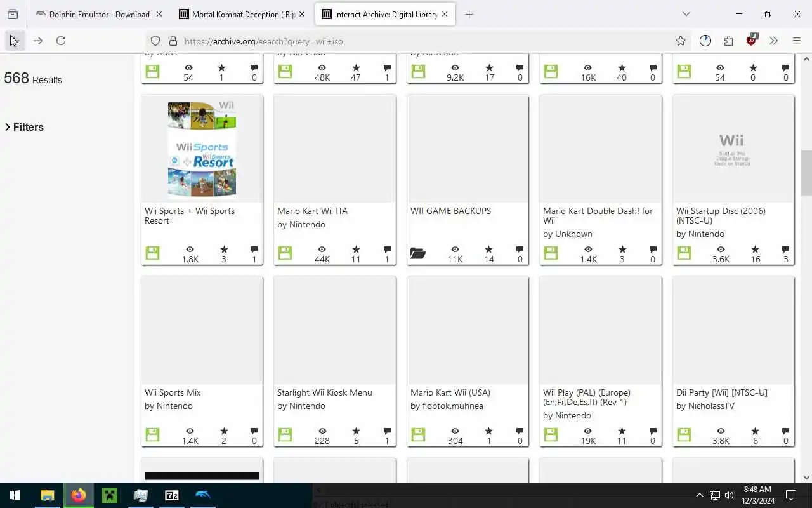Screen dimensions: 812x508
Task: Click 'by Unknown' creator text
Action: [568, 234]
